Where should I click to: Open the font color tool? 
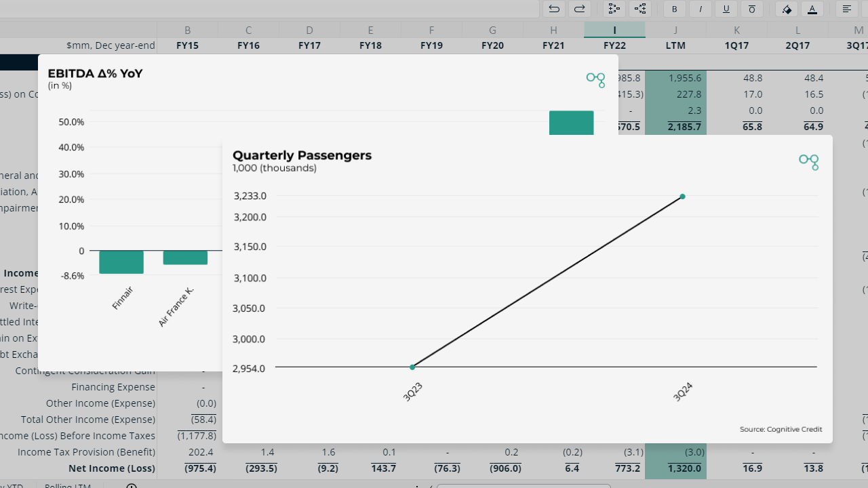click(812, 9)
